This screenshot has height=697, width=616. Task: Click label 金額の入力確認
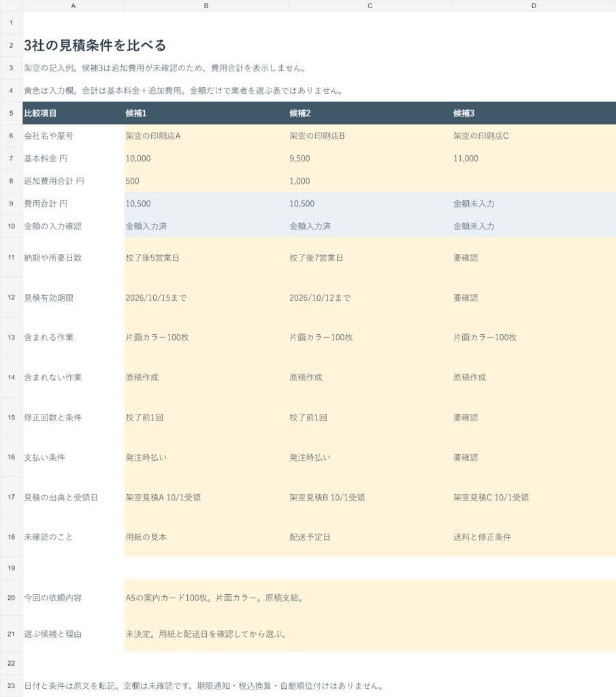pyautogui.click(x=53, y=226)
